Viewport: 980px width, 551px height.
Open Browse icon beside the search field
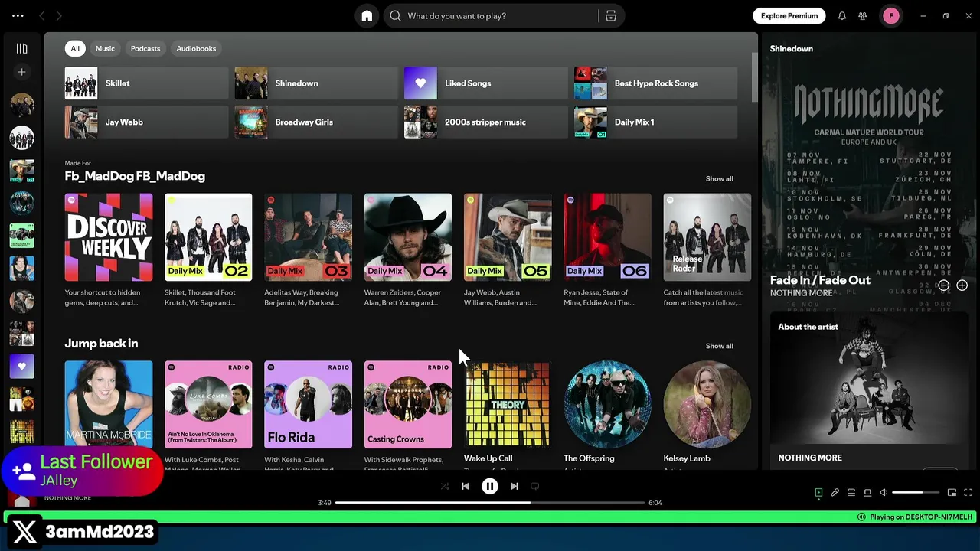click(x=611, y=16)
